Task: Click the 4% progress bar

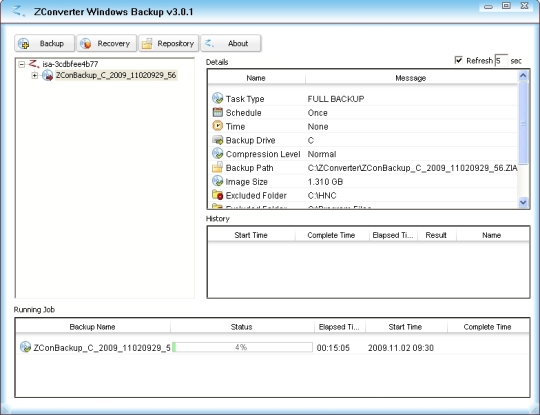Action: [x=242, y=347]
